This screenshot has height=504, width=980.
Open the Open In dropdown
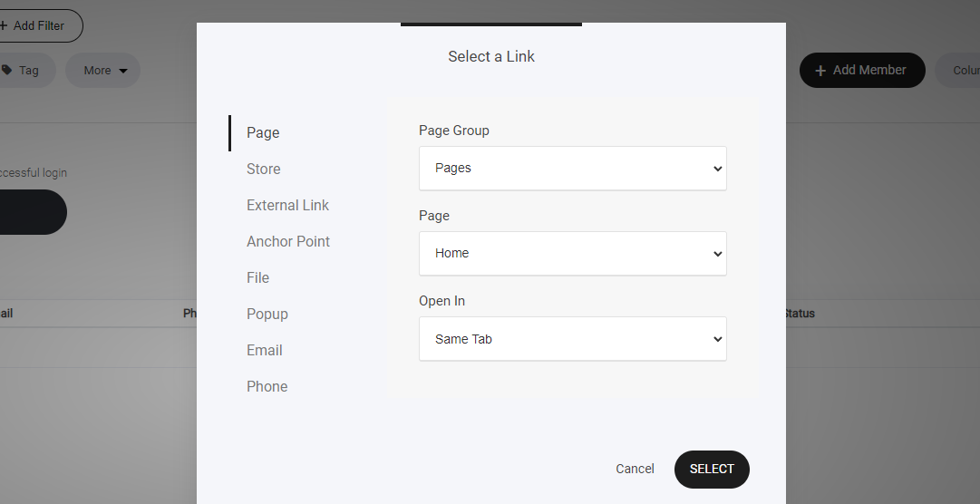[x=572, y=339]
